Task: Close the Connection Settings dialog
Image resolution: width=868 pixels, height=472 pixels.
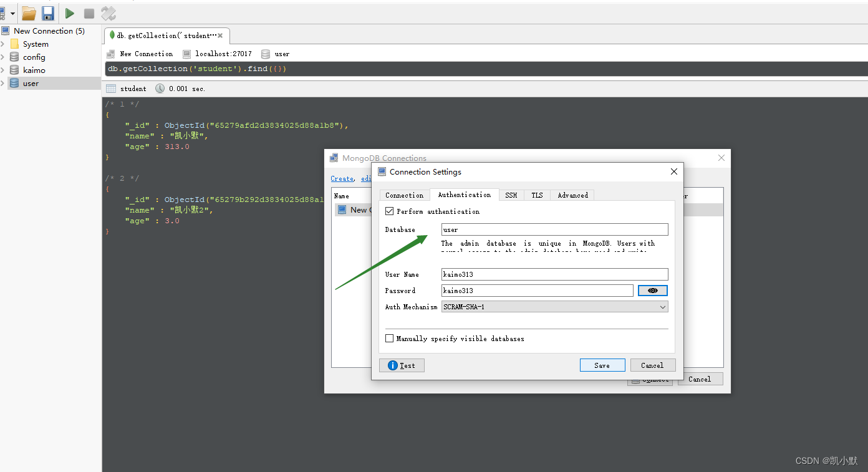Action: point(673,171)
